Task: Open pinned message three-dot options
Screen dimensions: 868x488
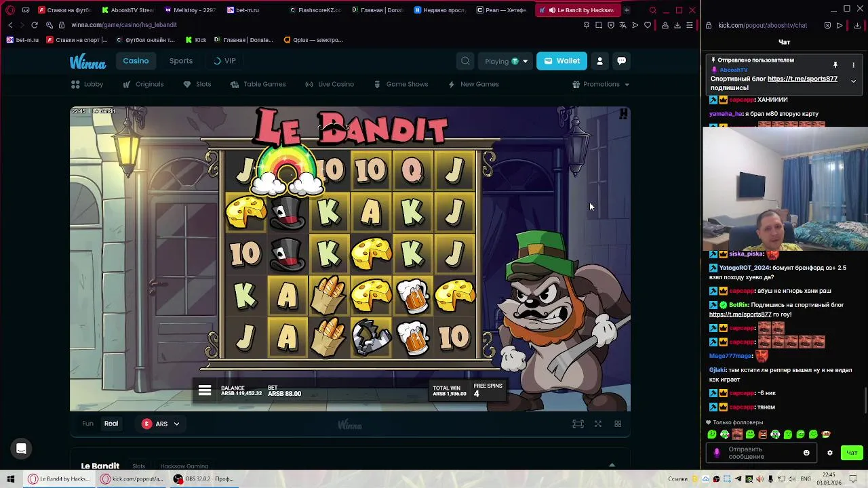Action: point(853,65)
